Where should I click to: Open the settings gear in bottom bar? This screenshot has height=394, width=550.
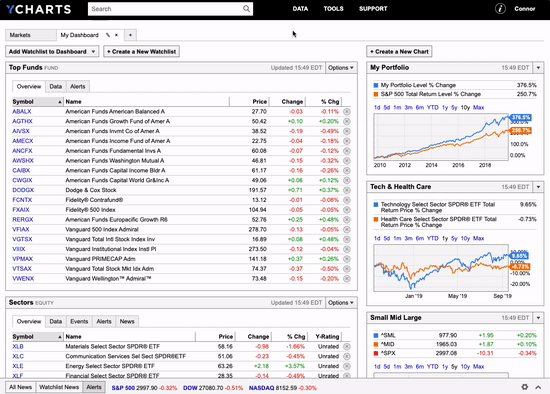[x=524, y=387]
